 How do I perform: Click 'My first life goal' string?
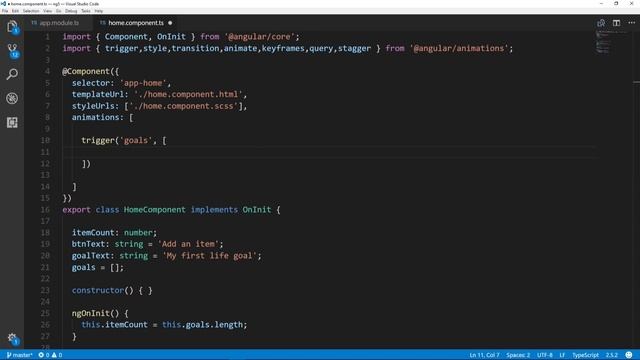pos(210,256)
